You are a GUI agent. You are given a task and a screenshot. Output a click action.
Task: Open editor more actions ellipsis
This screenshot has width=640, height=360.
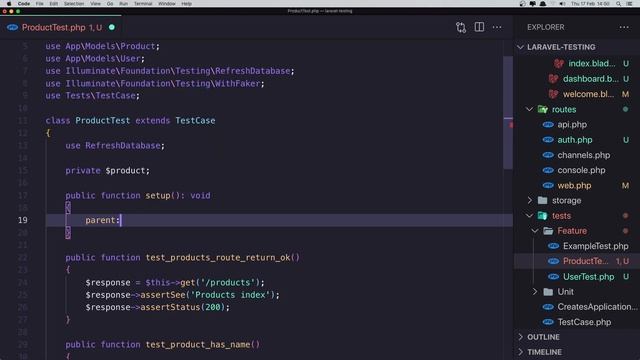pos(497,27)
